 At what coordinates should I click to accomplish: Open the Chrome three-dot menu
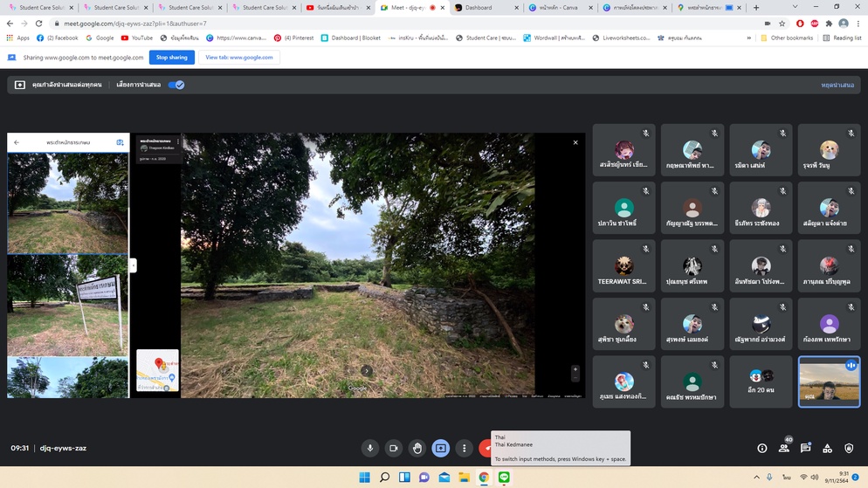point(858,24)
